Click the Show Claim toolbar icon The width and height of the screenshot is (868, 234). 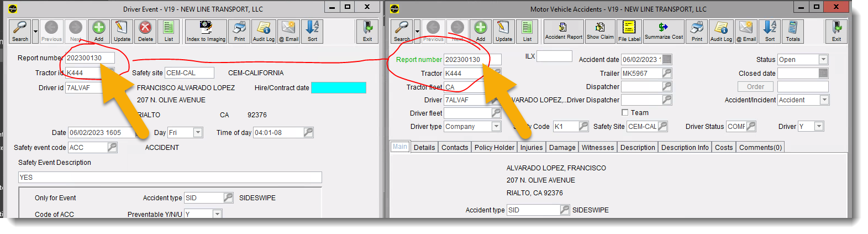coord(601,32)
